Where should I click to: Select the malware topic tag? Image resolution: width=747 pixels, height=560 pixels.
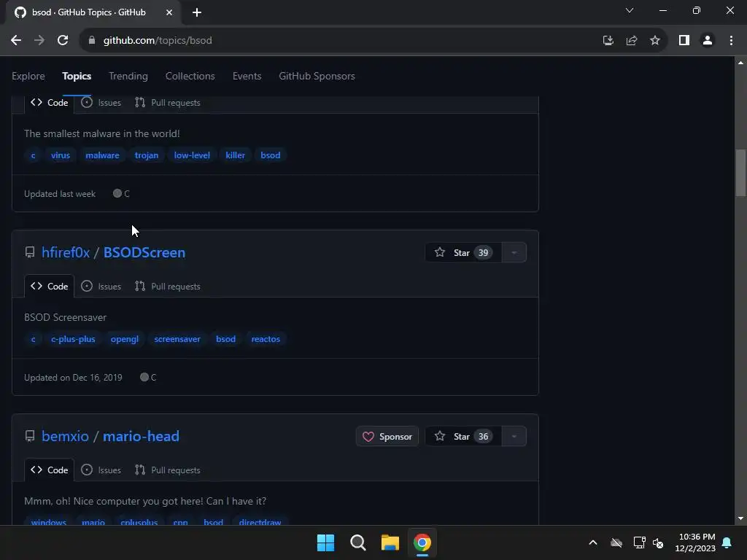click(102, 155)
